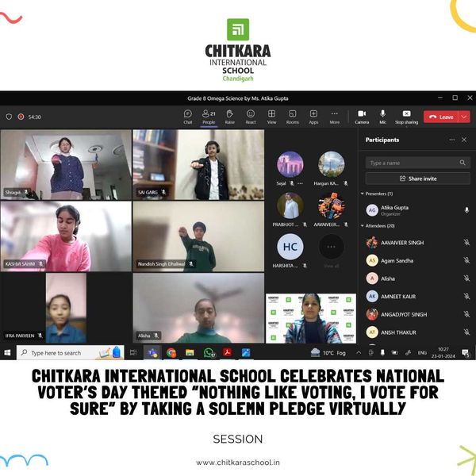Open Task View on taskbar
Image resolution: width=476 pixels, height=476 pixels.
pos(133,352)
